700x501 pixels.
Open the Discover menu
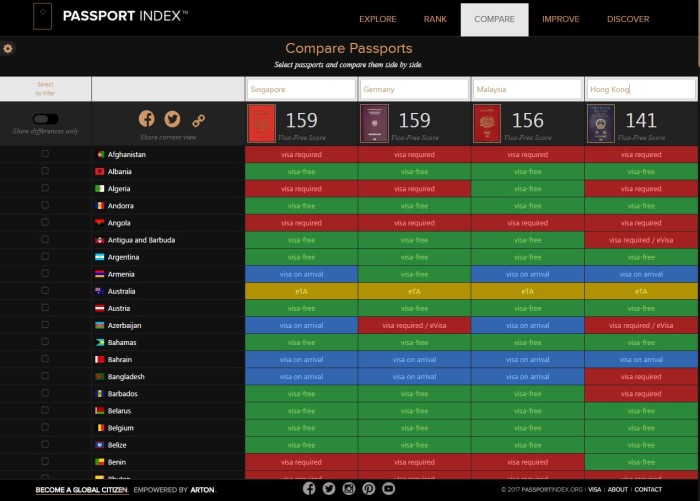click(628, 19)
